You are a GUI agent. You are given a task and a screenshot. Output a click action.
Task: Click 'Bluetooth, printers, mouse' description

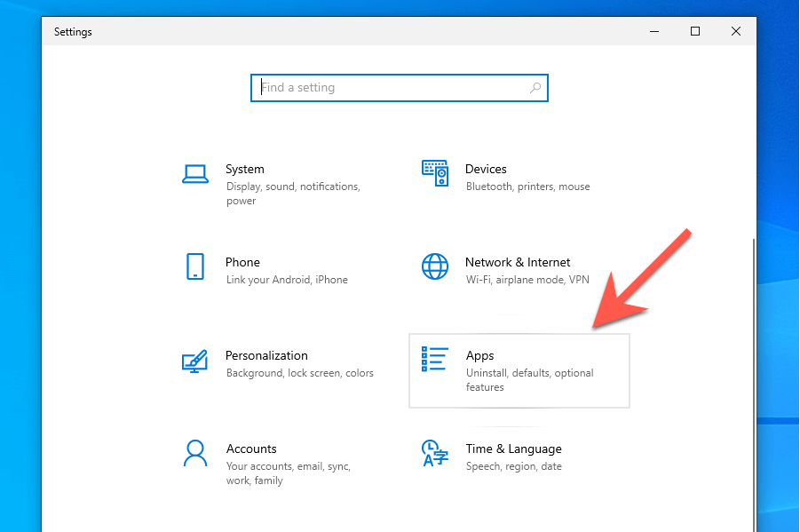tap(527, 187)
